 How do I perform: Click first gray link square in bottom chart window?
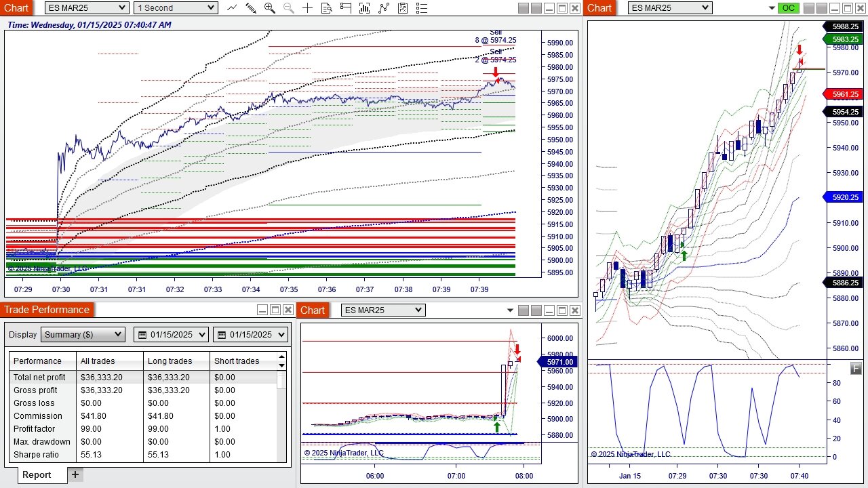point(523,310)
